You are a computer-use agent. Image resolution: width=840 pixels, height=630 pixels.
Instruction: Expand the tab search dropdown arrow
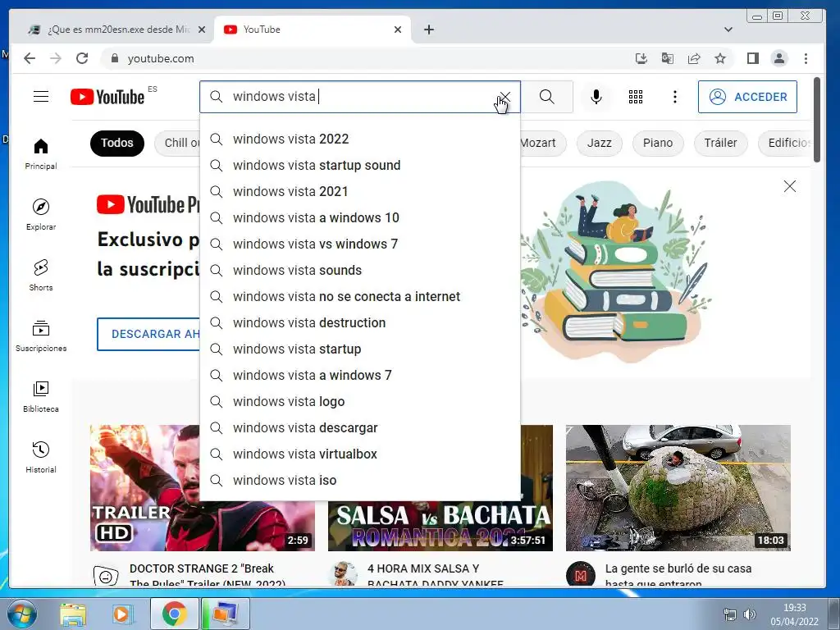[x=728, y=30]
